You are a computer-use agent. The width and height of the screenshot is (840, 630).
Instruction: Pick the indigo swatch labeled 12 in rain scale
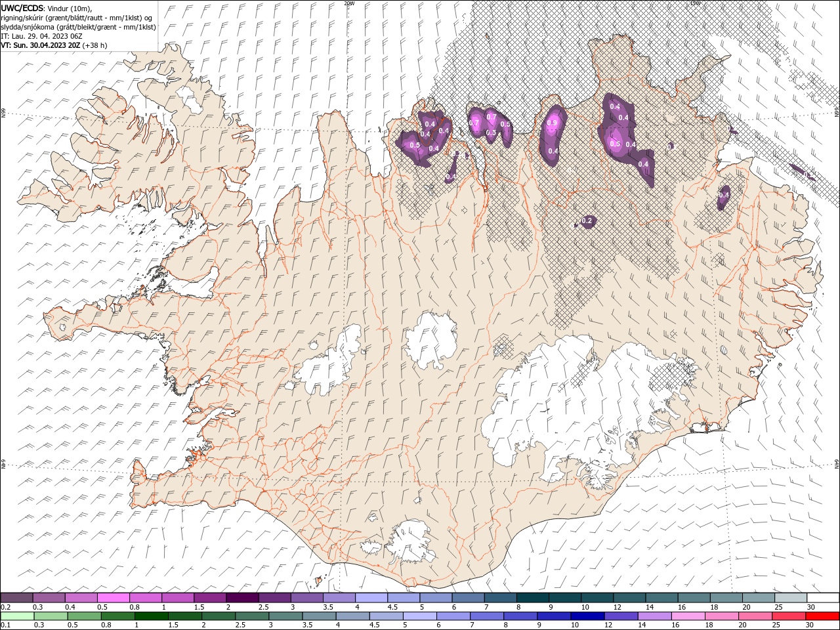pyautogui.click(x=620, y=616)
